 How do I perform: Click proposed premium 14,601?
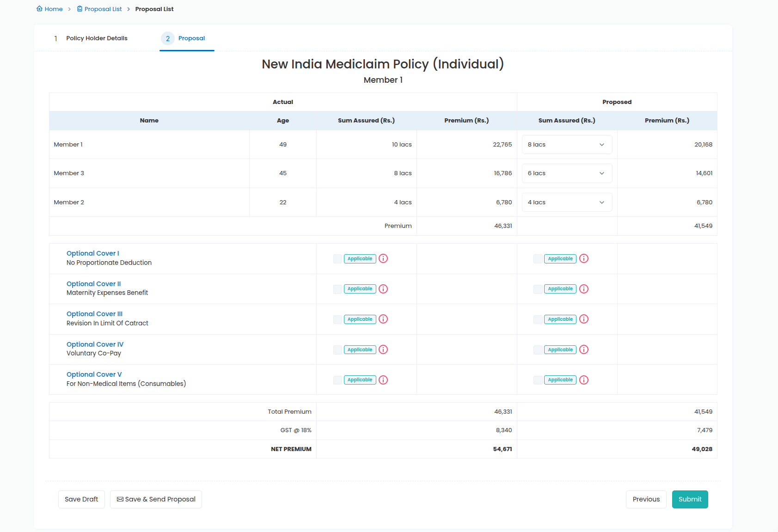pyautogui.click(x=704, y=173)
